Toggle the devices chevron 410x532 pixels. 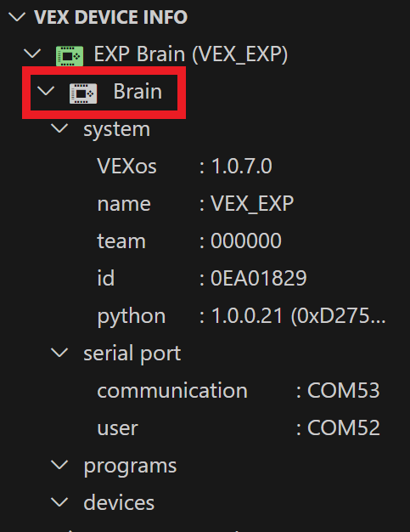(59, 502)
